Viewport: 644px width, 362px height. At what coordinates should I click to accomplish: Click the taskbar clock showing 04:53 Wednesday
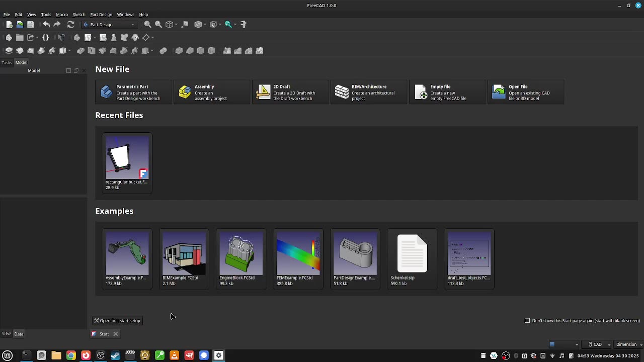pyautogui.click(x=608, y=356)
